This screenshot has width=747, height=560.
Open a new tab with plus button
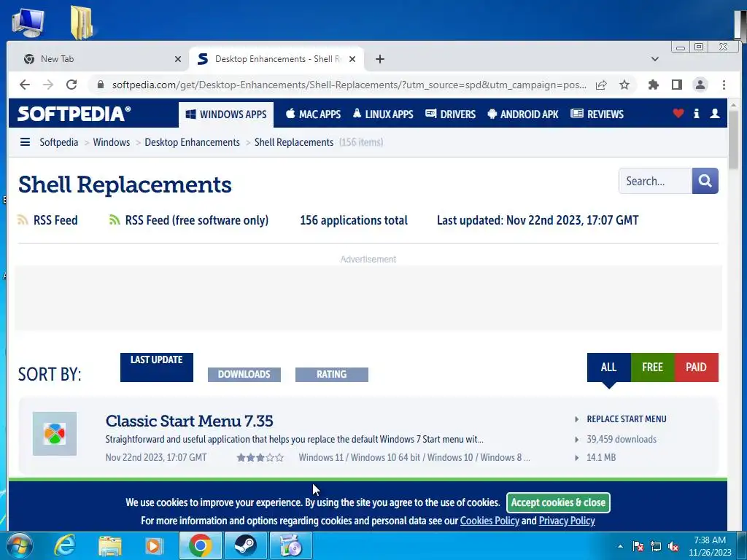click(379, 59)
